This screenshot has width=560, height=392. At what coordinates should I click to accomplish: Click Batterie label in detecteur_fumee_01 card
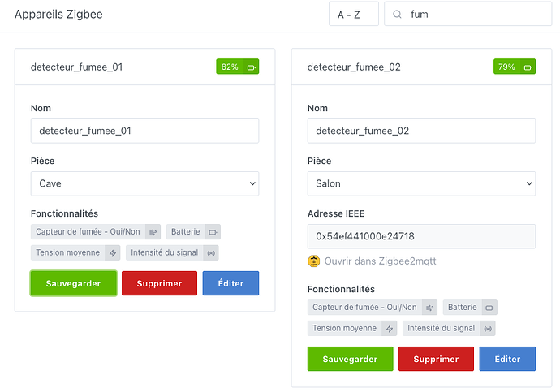pyautogui.click(x=186, y=231)
